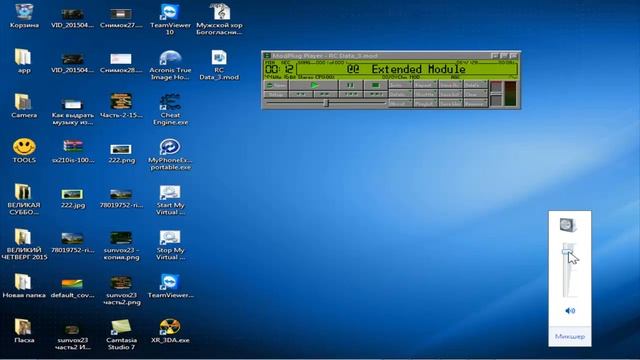
Task: Click the speaker device icon in the volume popup
Action: tap(568, 225)
